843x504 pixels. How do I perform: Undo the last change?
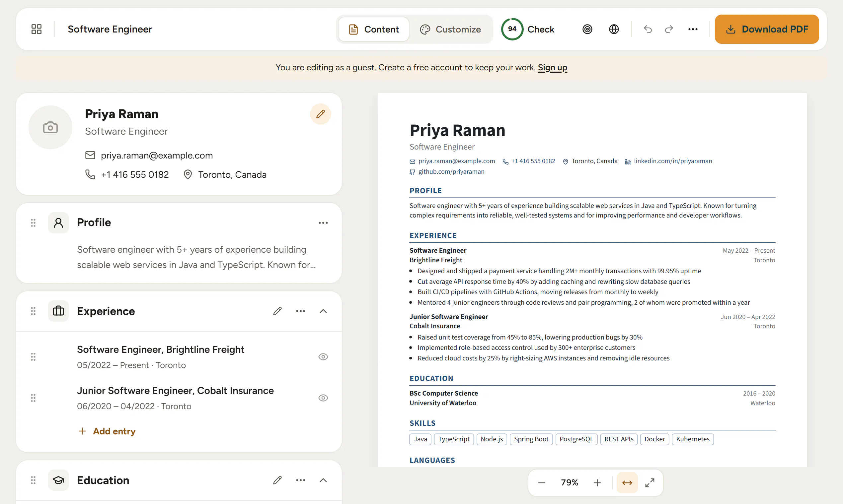648,29
